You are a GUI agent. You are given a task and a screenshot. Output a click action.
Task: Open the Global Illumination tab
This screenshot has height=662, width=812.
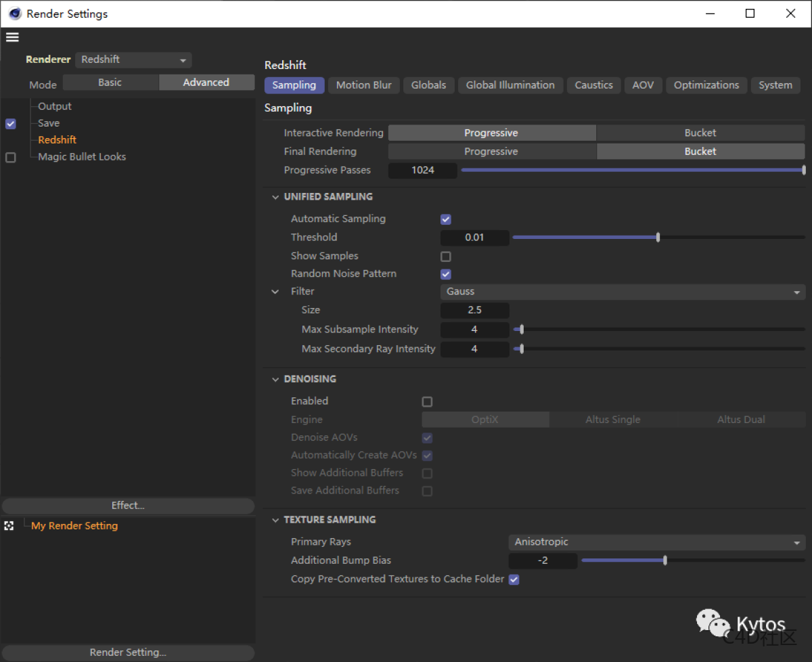pos(510,85)
